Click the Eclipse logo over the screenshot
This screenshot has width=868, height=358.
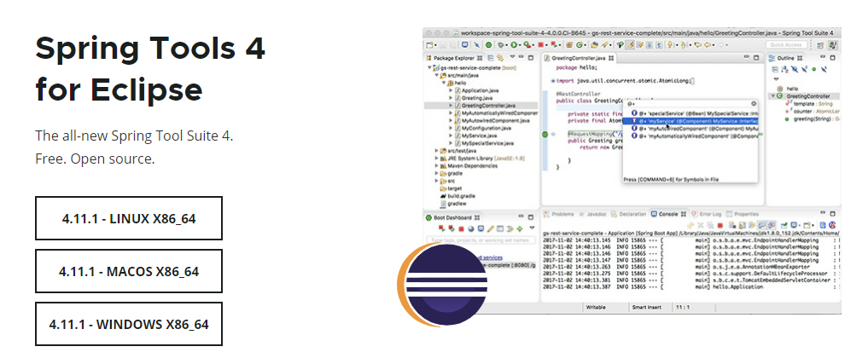coord(442,285)
